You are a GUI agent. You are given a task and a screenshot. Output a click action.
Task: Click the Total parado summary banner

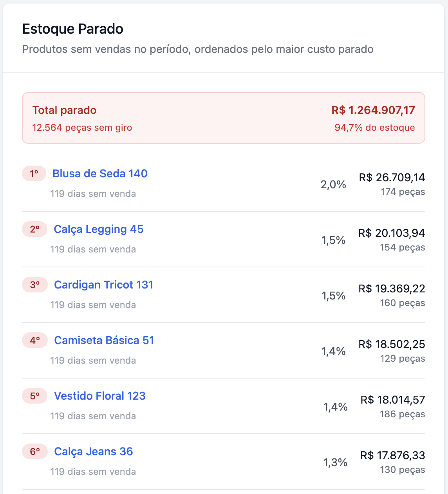click(x=223, y=118)
